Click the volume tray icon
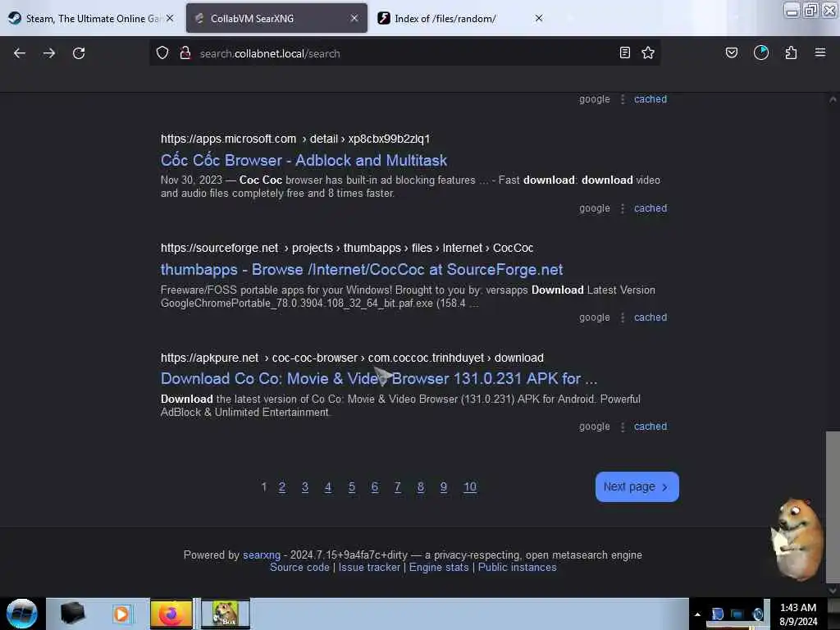The image size is (840, 630). (x=757, y=614)
